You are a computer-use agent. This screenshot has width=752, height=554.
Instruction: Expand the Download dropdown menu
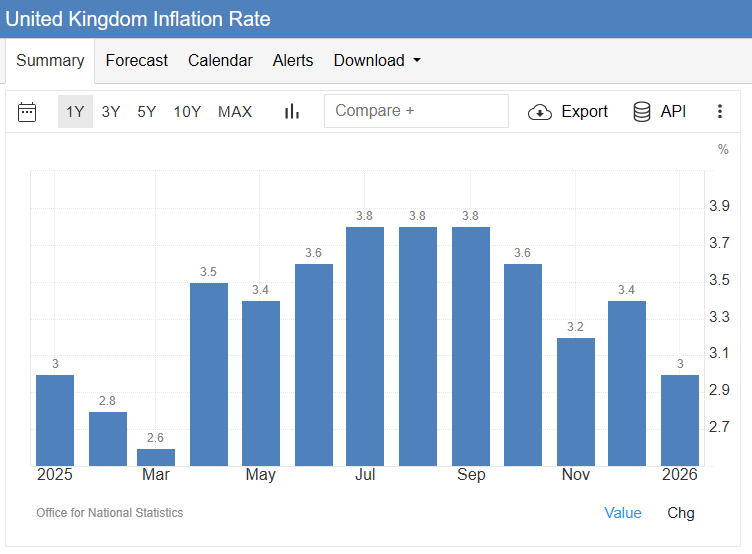(x=377, y=61)
